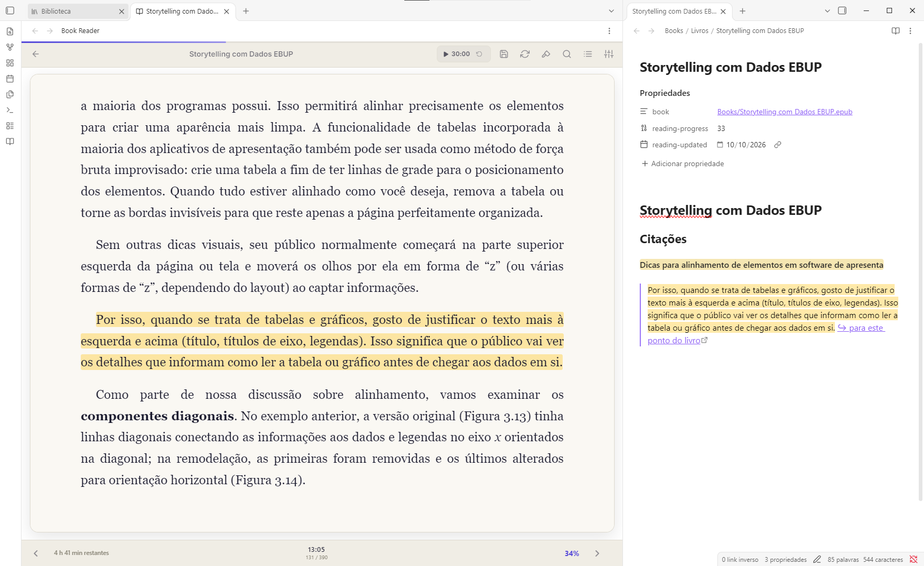Open a new tab in left pane
Viewport: 924px width, 566px height.
tap(246, 11)
